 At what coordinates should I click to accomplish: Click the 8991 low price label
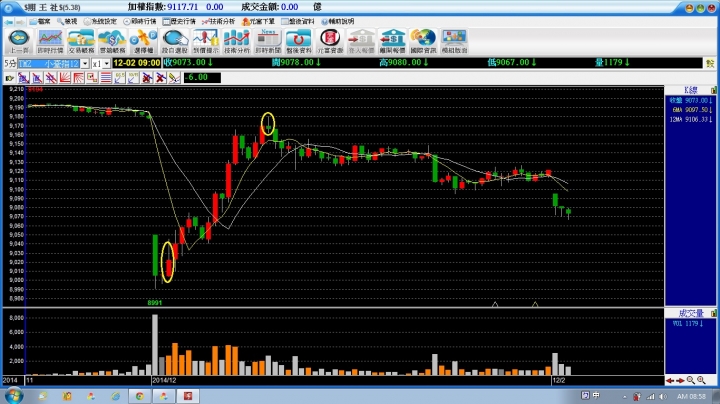pyautogui.click(x=155, y=303)
